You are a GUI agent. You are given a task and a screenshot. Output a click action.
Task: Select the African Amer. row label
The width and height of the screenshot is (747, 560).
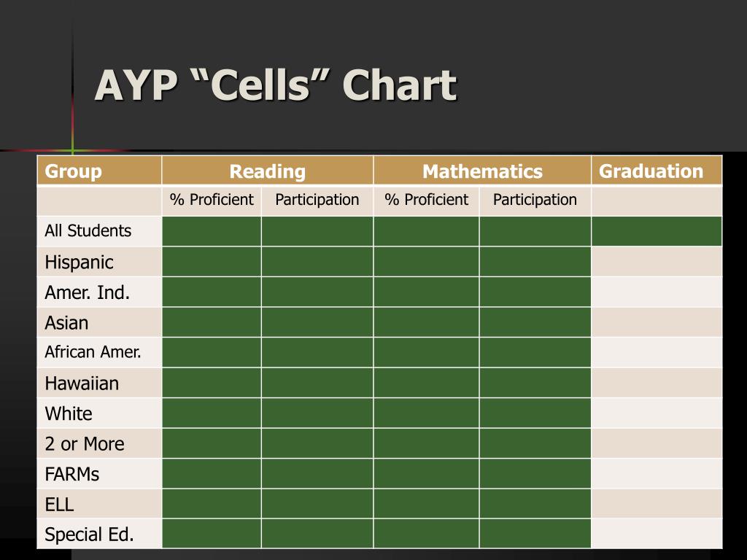point(93,352)
